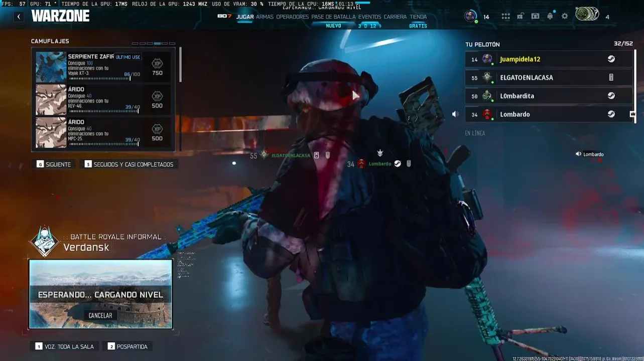Click REV-46 Árido progress bar
This screenshot has width=644, height=361.
pos(103,111)
